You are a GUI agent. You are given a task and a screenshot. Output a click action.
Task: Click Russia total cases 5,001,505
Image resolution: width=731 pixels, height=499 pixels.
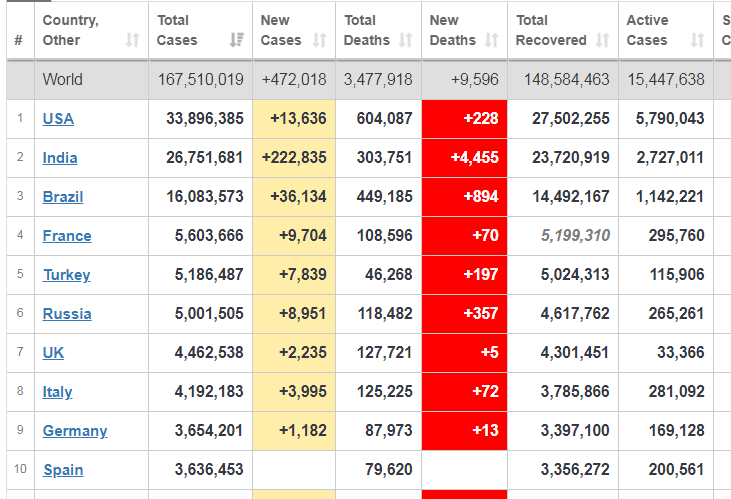209,313
